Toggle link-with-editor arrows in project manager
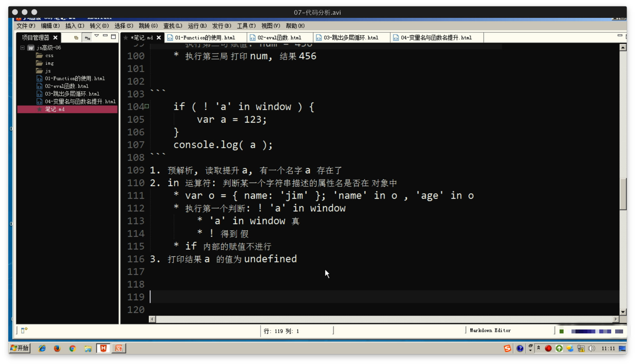Image resolution: width=635 pixels, height=364 pixels. pos(87,38)
